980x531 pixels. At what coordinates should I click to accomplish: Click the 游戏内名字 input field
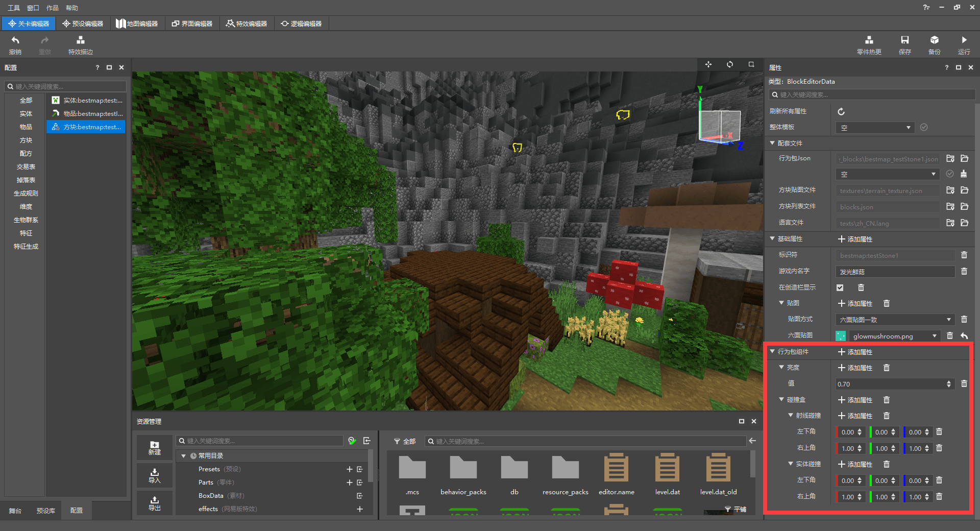coord(894,272)
